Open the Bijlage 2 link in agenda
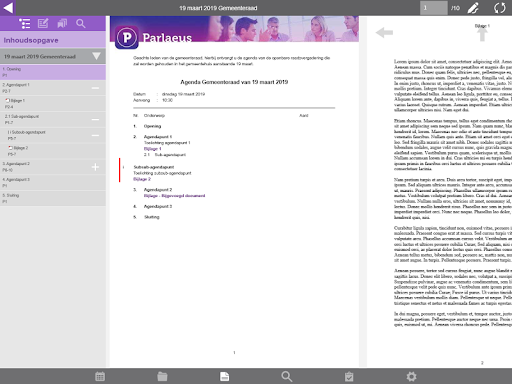This screenshot has height=384, width=512. pyautogui.click(x=142, y=179)
